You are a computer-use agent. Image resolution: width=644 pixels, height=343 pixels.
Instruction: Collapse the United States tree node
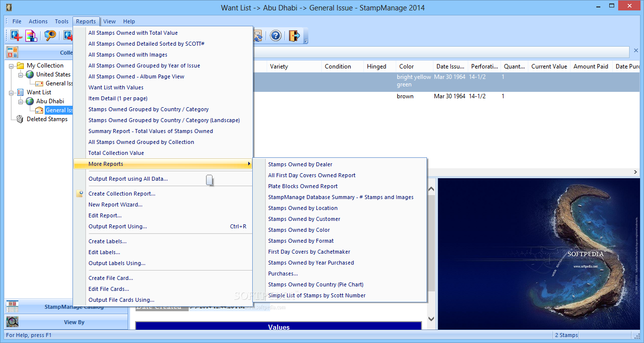pyautogui.click(x=21, y=74)
